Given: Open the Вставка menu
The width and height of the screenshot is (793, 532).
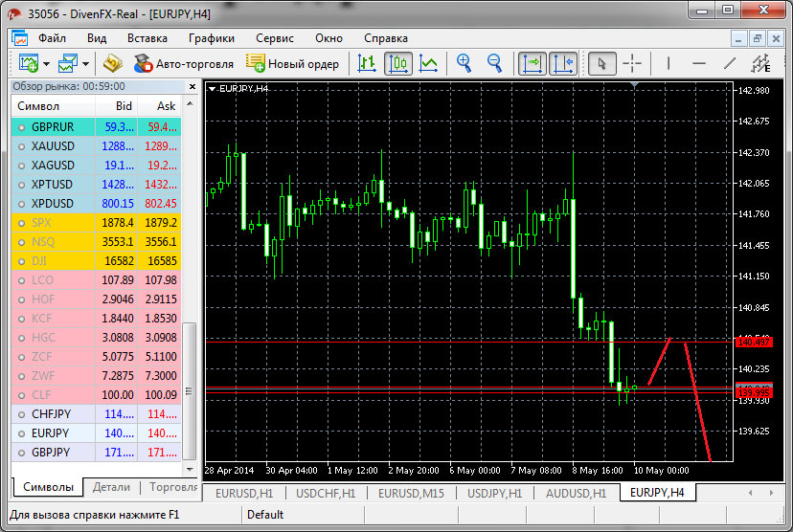Looking at the screenshot, I should (x=147, y=38).
